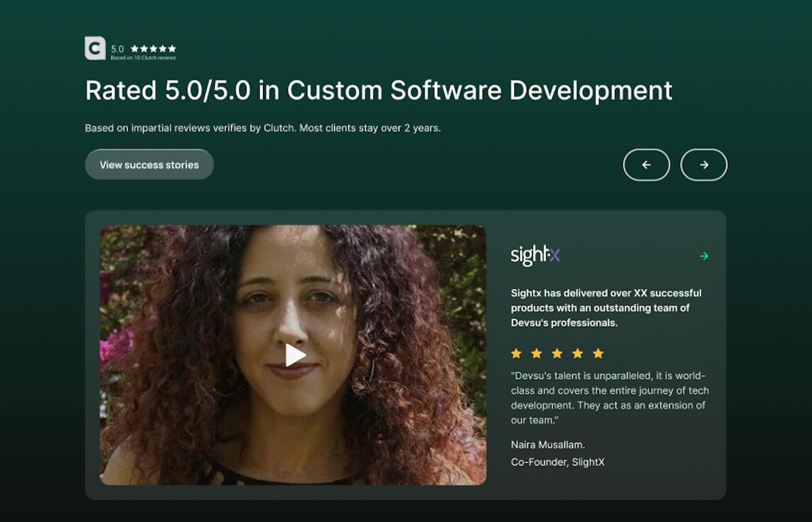
Task: Open SightX case via green arrow
Action: (704, 256)
